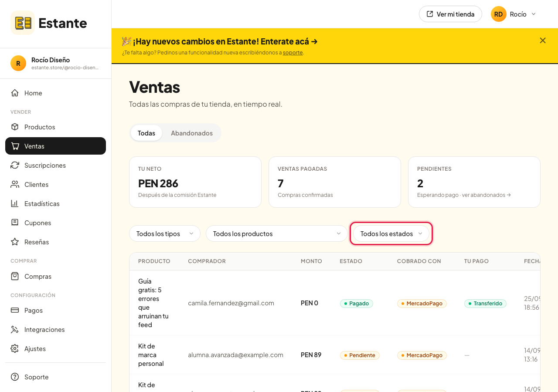Image resolution: width=558 pixels, height=392 pixels.
Task: Open the Ver mi tienda button
Action: pyautogui.click(x=450, y=14)
